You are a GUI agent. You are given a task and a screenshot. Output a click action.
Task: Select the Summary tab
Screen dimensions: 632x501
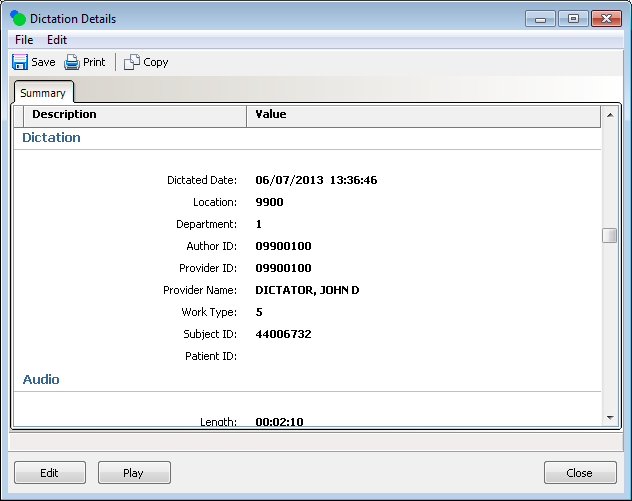point(42,93)
